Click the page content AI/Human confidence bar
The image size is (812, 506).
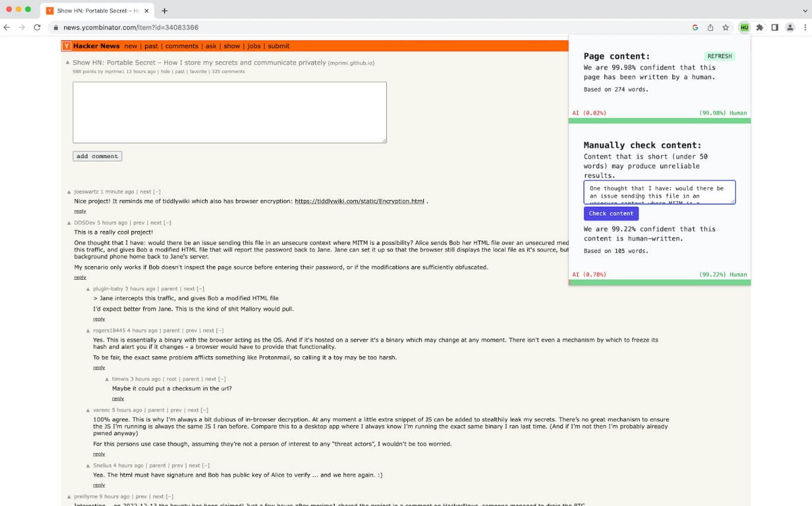coord(659,121)
